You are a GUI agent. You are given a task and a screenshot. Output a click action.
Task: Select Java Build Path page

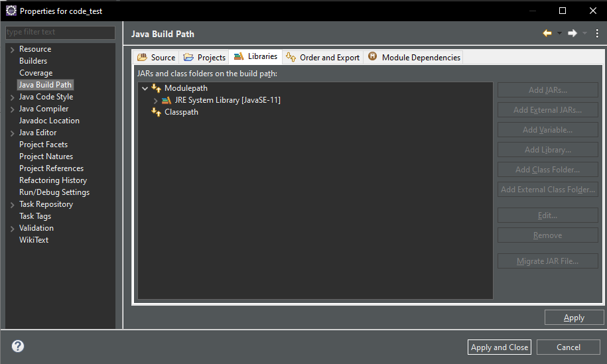[45, 85]
